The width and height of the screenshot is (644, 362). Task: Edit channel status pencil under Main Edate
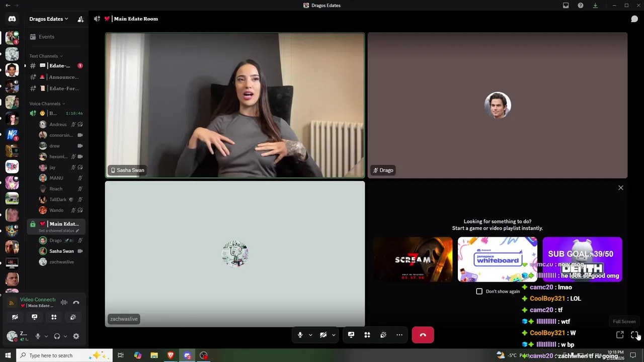pyautogui.click(x=77, y=231)
